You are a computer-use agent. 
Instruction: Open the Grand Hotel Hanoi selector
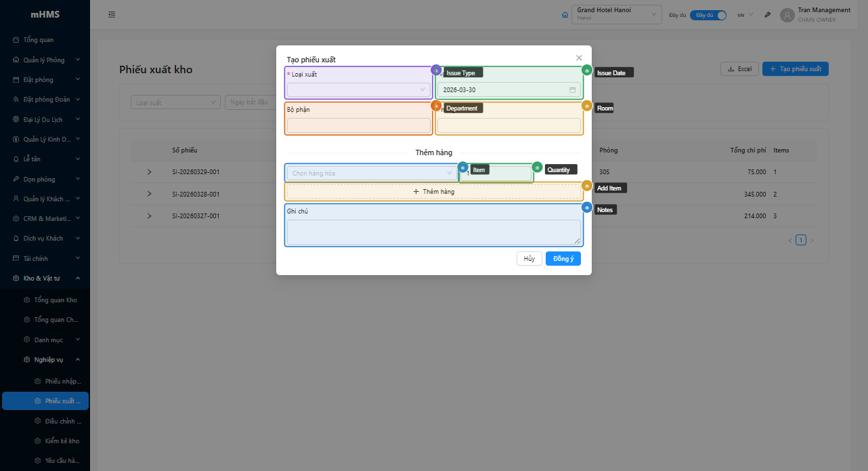616,14
